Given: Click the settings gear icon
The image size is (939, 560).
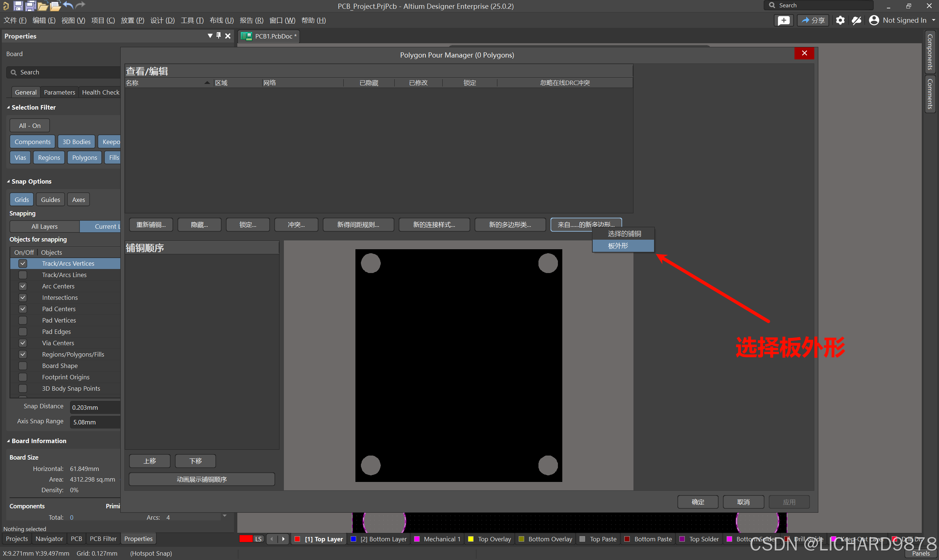Looking at the screenshot, I should pos(840,21).
